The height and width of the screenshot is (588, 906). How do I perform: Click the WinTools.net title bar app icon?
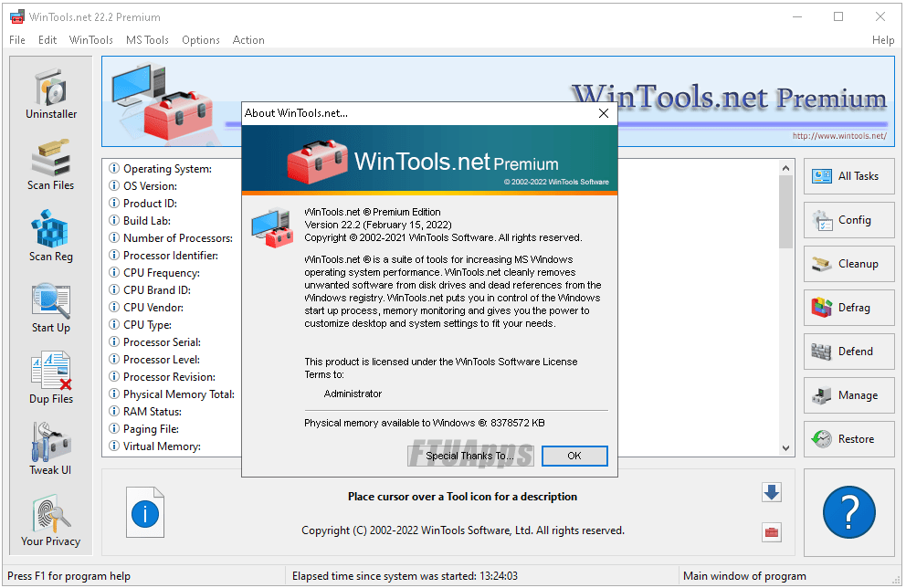[17, 16]
